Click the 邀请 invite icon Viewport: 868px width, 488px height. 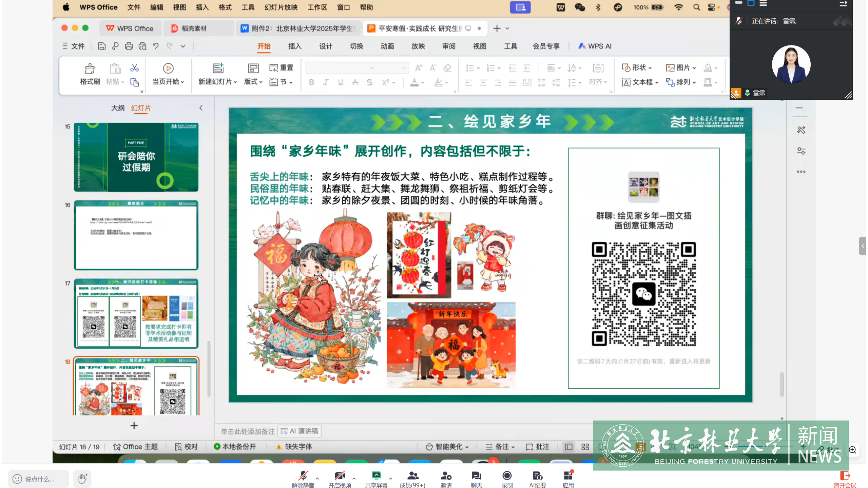[446, 476]
